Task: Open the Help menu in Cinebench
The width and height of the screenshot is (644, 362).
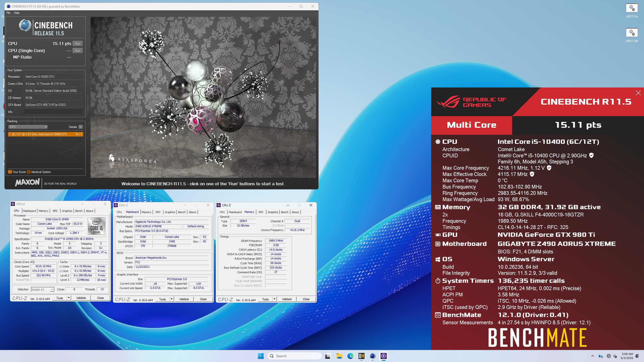Action: (x=17, y=13)
